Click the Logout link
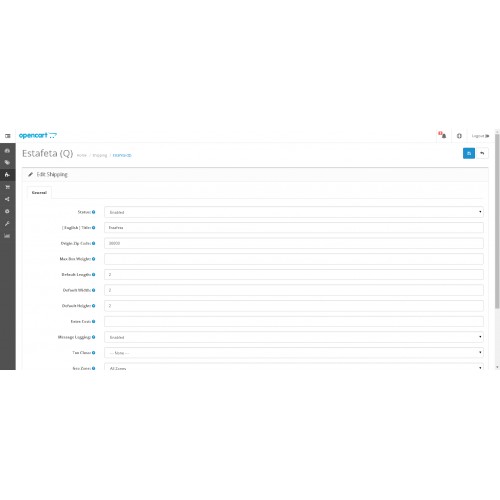Viewport: 500px width, 500px height. [x=480, y=136]
